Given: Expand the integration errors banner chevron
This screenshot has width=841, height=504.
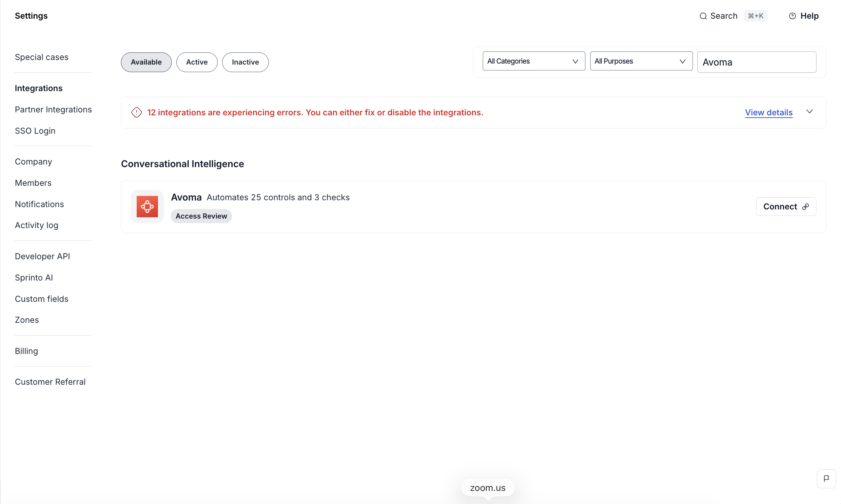Looking at the screenshot, I should [810, 112].
